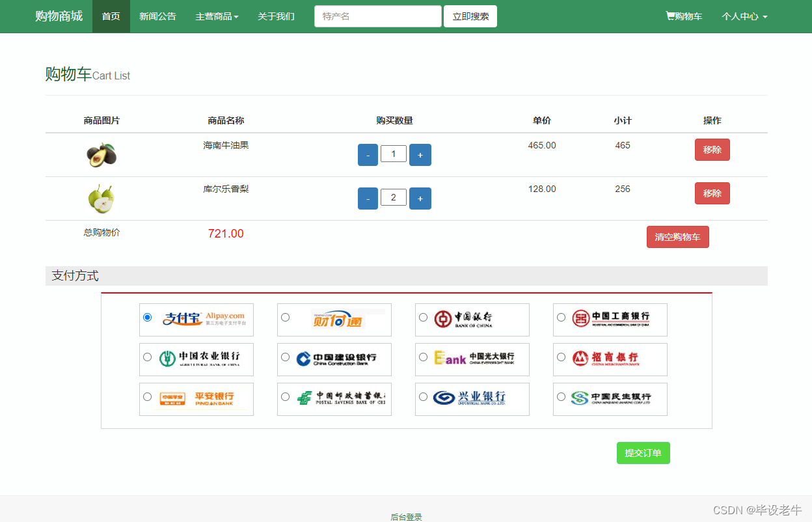
Task: Open the 个人中心 dropdown
Action: coord(744,16)
